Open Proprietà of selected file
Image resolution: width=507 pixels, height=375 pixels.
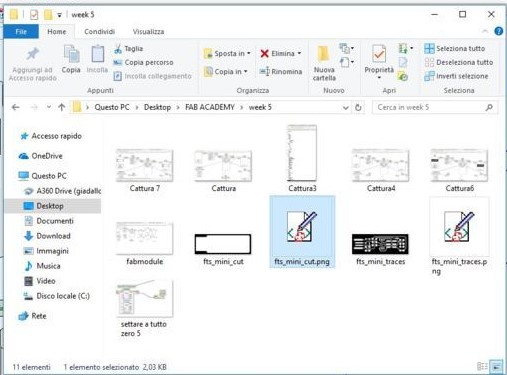tap(379, 59)
